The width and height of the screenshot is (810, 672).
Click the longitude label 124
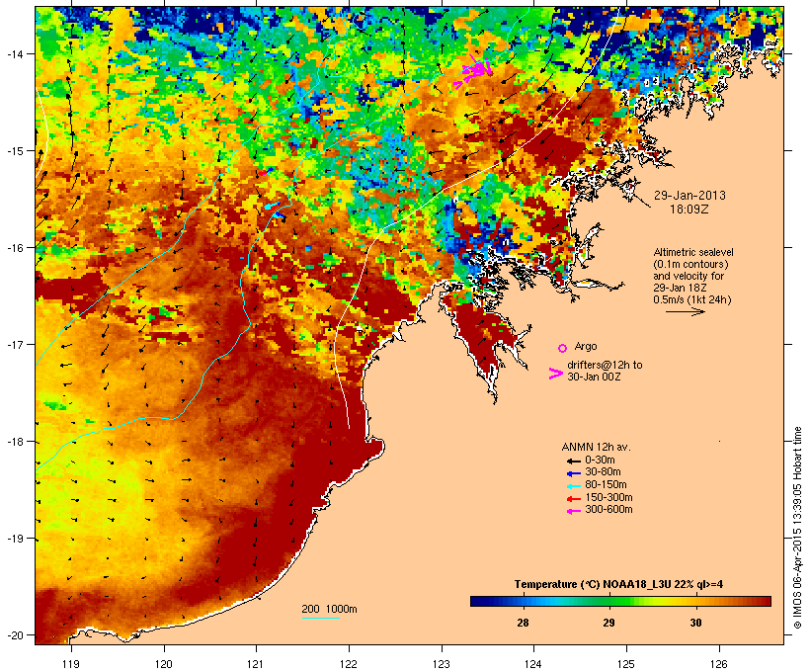point(533,664)
